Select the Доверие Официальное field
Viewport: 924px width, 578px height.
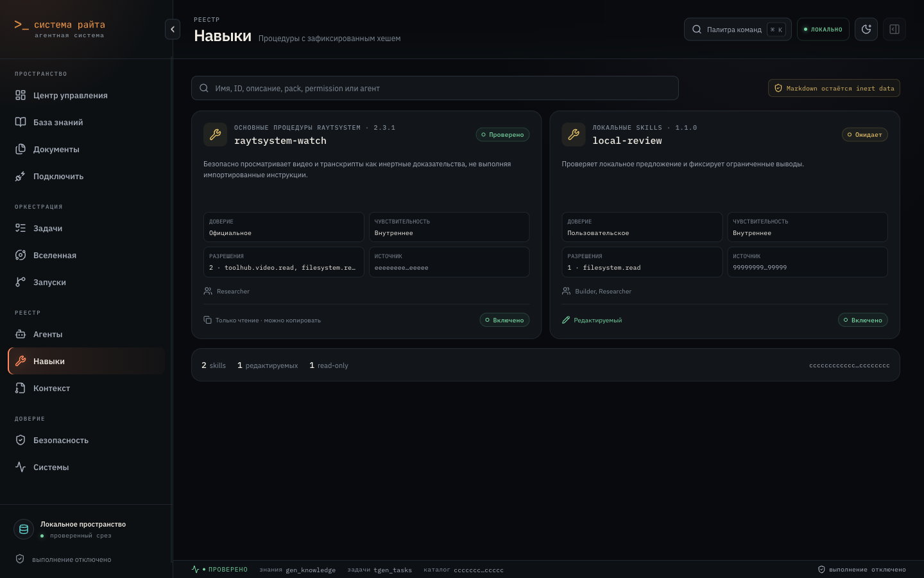[x=284, y=227]
